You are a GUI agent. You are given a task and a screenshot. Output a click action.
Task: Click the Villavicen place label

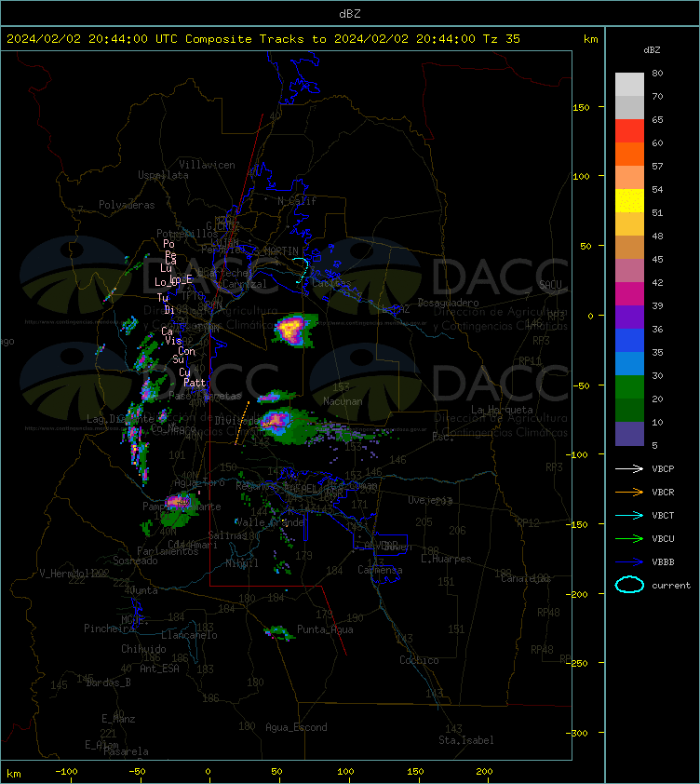(207, 165)
